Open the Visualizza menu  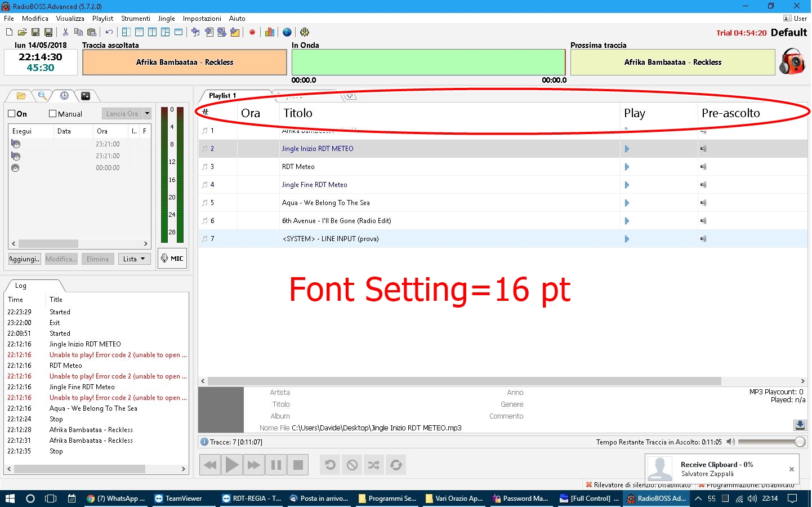pos(70,19)
